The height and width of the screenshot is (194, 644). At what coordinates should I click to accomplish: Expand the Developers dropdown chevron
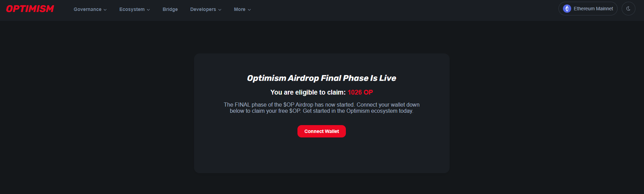(x=220, y=10)
